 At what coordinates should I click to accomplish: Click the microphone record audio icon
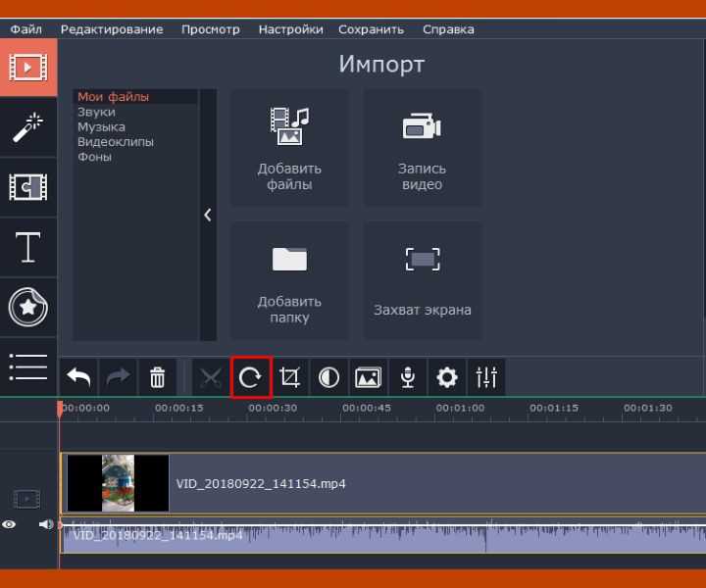click(407, 377)
